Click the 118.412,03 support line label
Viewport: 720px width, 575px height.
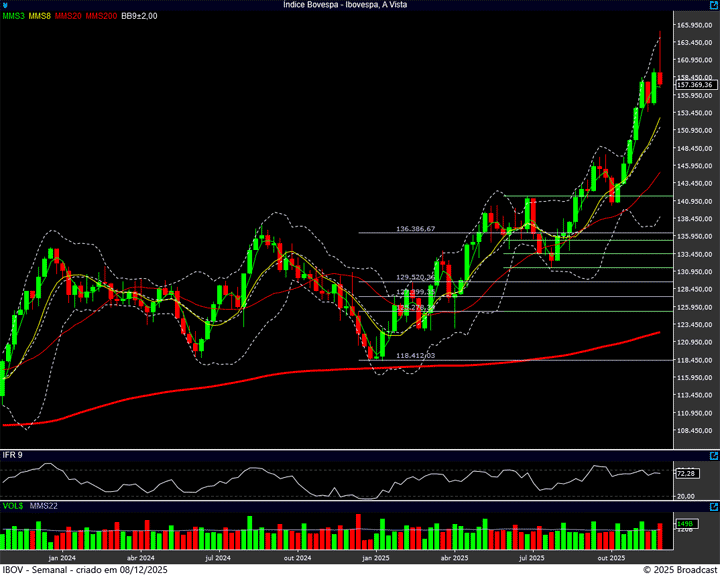[415, 355]
